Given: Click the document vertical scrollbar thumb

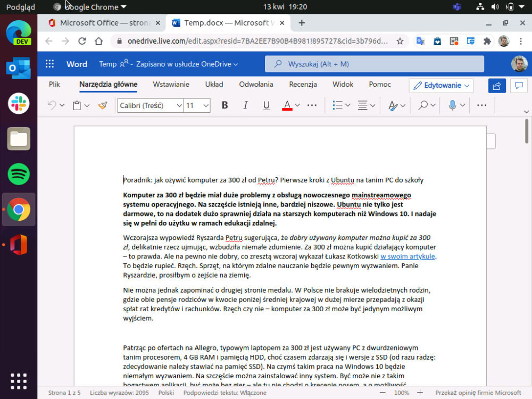Looking at the screenshot, I should pos(526,131).
